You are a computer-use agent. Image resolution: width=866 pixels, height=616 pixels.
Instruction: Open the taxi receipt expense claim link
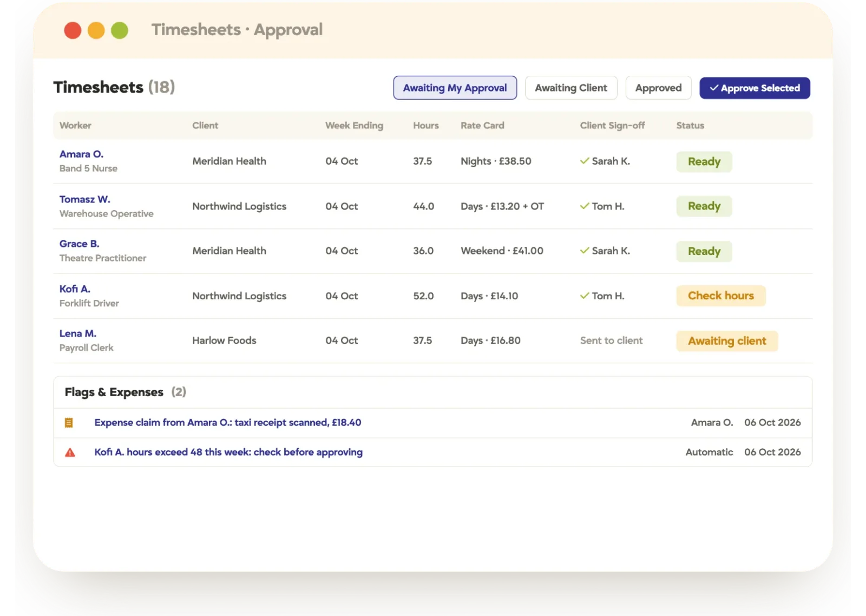click(x=227, y=423)
